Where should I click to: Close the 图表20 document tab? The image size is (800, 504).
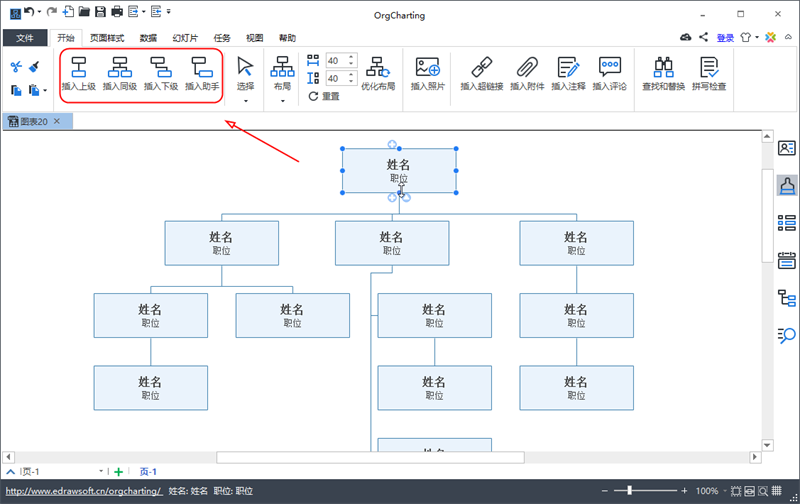pyautogui.click(x=57, y=121)
